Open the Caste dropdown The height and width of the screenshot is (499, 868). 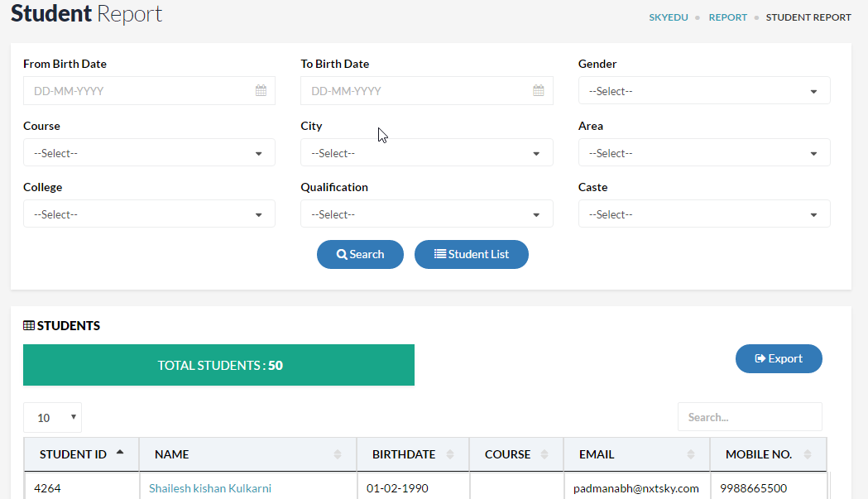point(704,214)
